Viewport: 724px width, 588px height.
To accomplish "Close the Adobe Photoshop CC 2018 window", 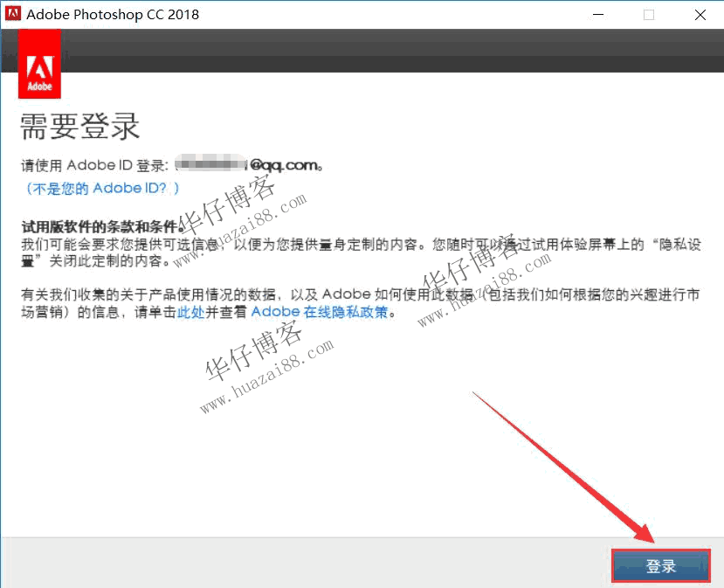I will (700, 15).
